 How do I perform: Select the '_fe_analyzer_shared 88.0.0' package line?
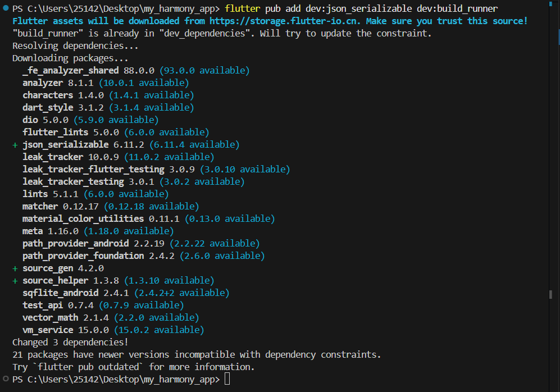tap(89, 70)
